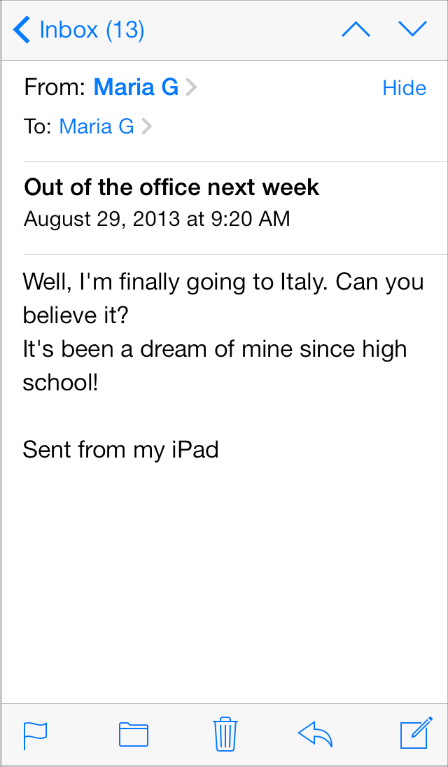448x767 pixels.
Task: Open recipient Maria G in To field
Action: (x=96, y=127)
